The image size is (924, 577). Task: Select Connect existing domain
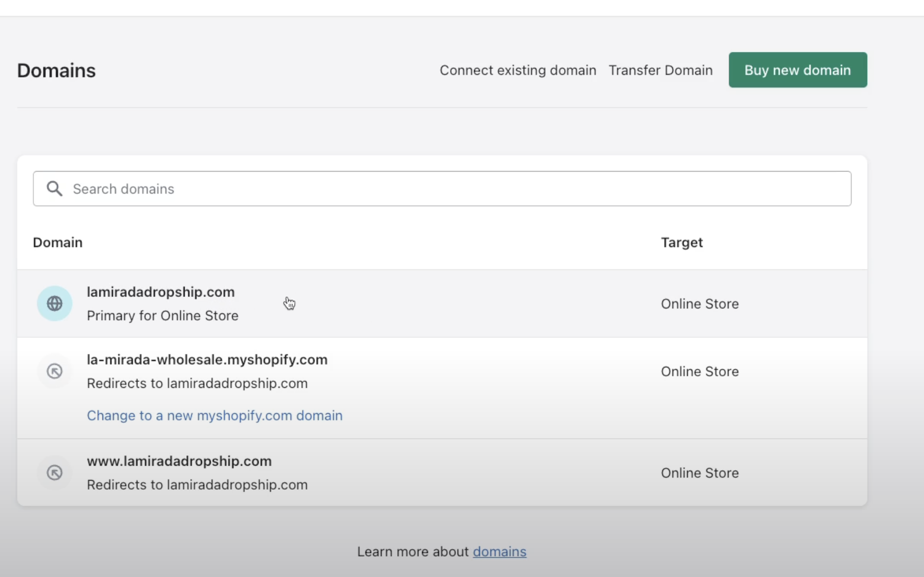pos(517,70)
